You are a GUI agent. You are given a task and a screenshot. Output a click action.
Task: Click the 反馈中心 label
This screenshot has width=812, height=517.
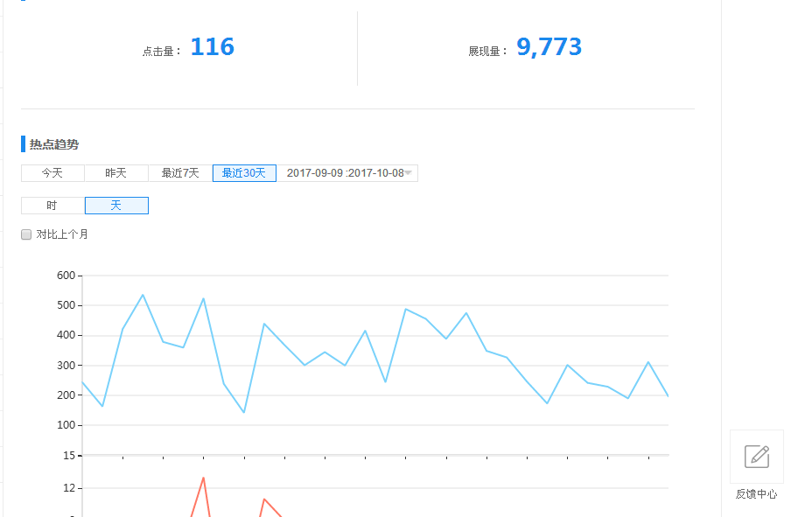pyautogui.click(x=757, y=494)
